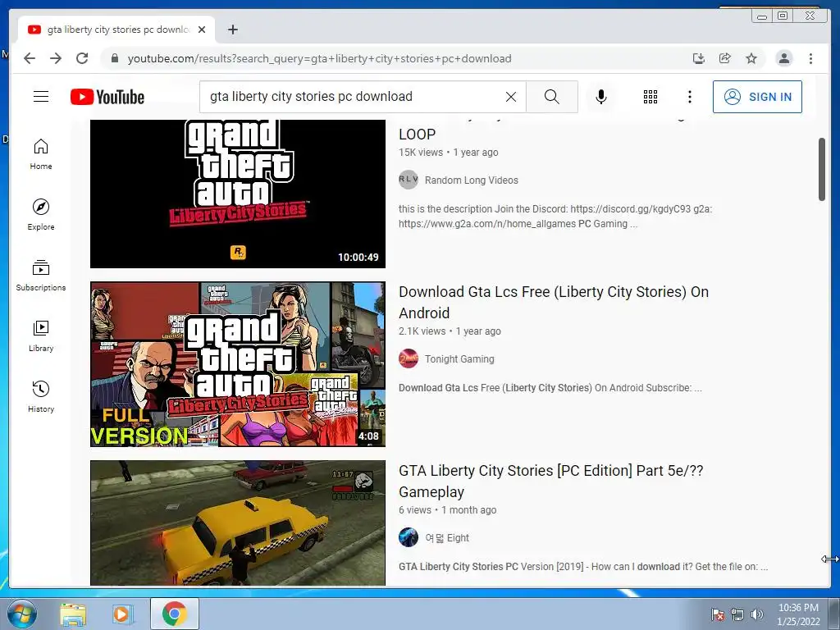
Task: Open YouTube settings three-dot menu
Action: point(689,97)
